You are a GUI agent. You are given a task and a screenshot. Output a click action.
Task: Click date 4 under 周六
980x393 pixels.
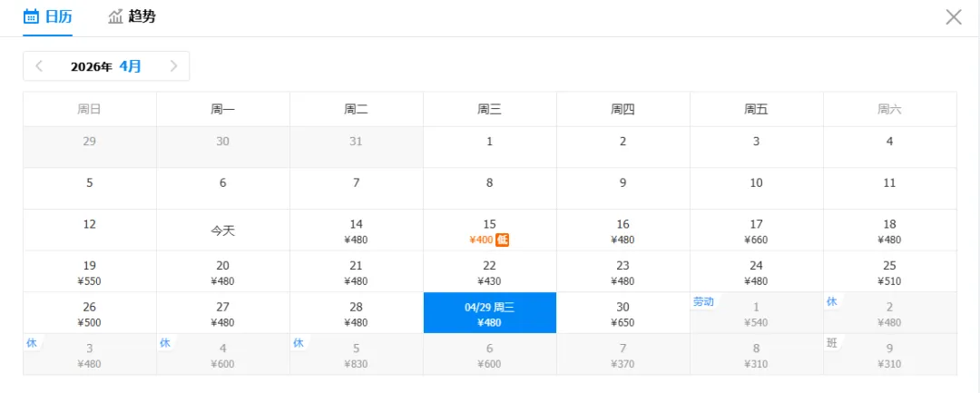pyautogui.click(x=890, y=147)
